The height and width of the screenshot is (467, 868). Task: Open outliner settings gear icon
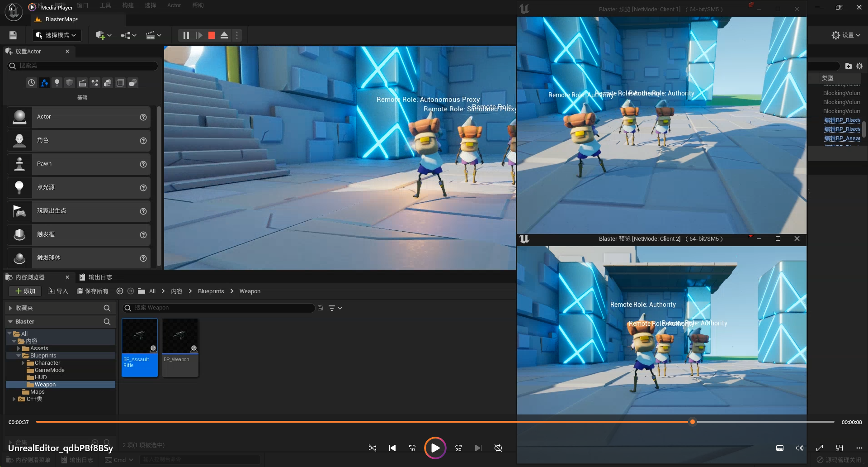coord(859,66)
